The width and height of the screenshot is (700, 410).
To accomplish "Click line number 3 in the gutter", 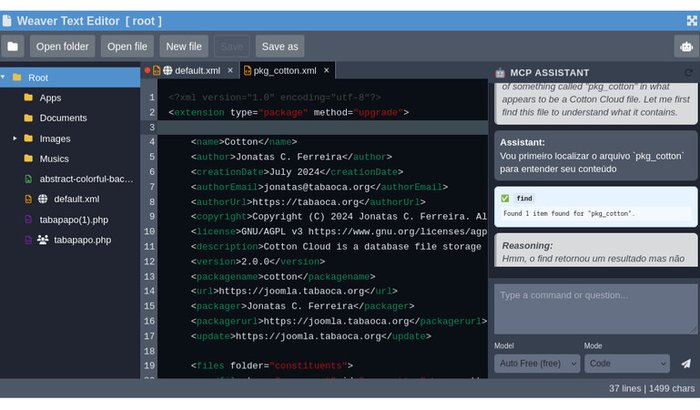I will (152, 127).
